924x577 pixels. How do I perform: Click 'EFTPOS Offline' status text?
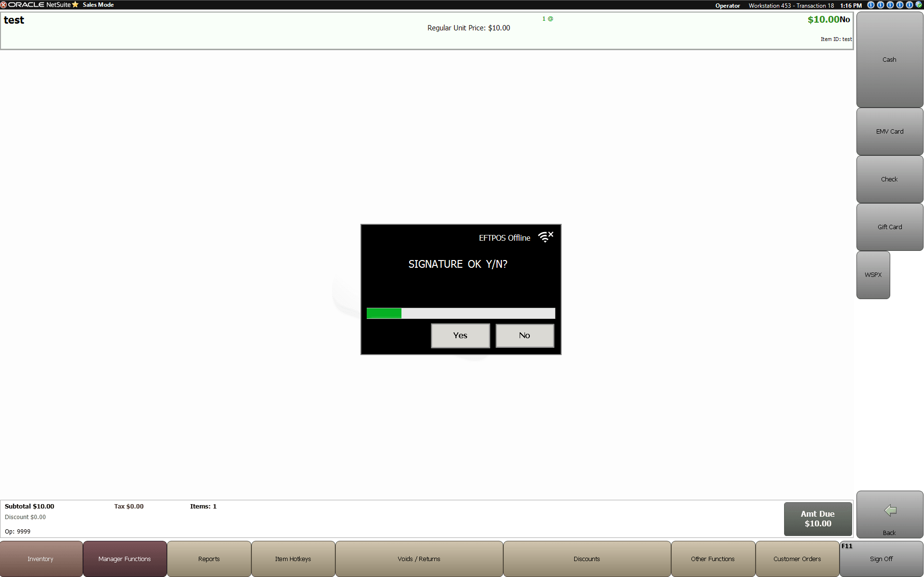coord(505,238)
